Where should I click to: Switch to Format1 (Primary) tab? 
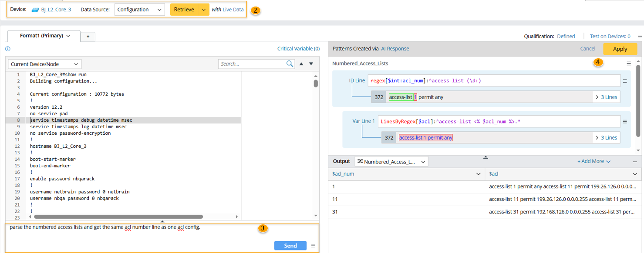click(45, 36)
